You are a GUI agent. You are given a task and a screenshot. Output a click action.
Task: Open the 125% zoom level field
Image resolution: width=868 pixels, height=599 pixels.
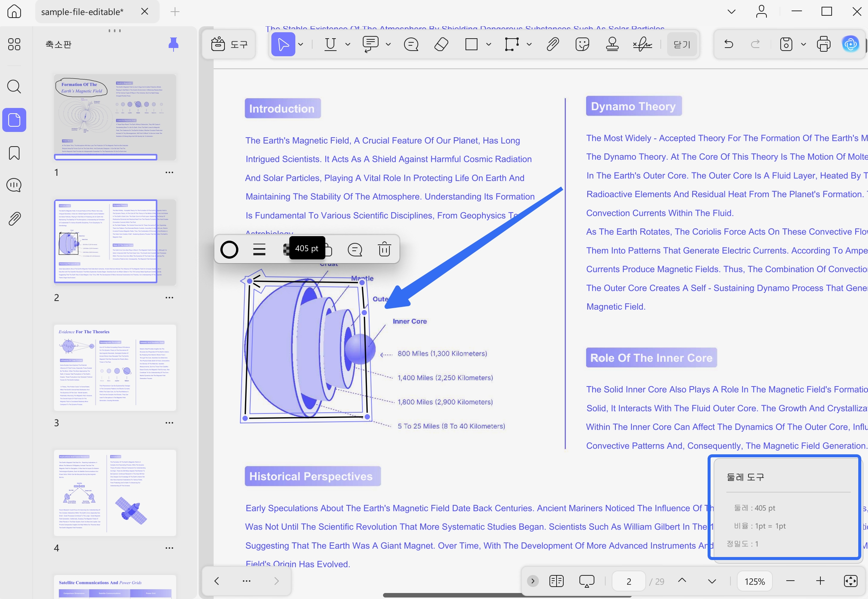point(755,581)
